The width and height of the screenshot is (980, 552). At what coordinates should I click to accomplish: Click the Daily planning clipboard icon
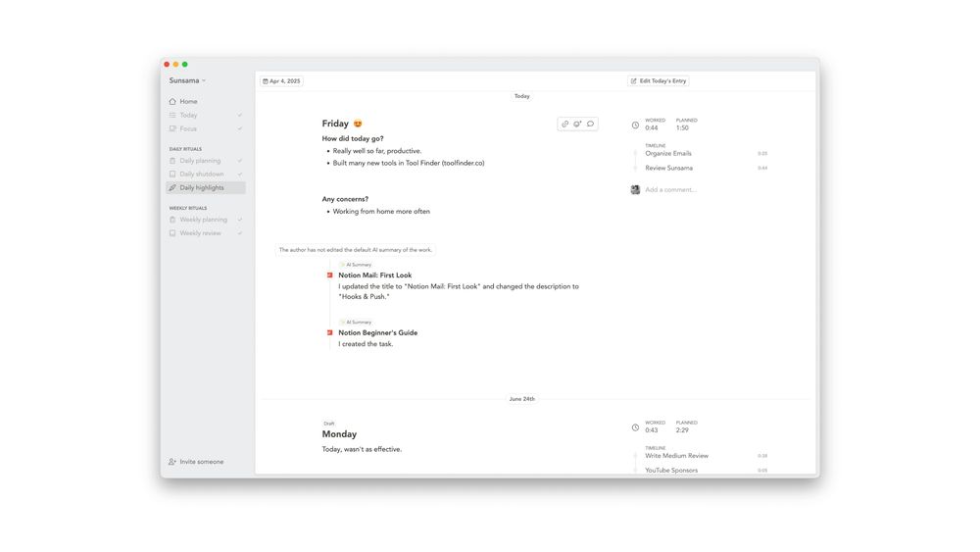coord(172,161)
